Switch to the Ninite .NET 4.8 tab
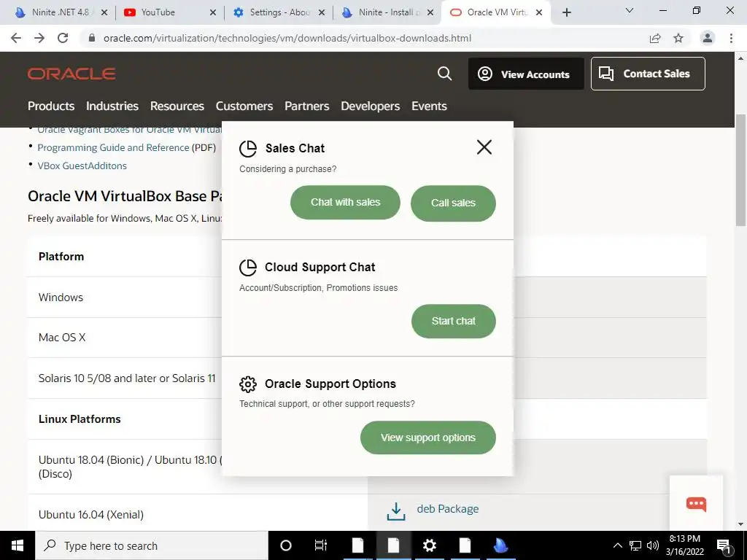The image size is (747, 560). [x=61, y=12]
